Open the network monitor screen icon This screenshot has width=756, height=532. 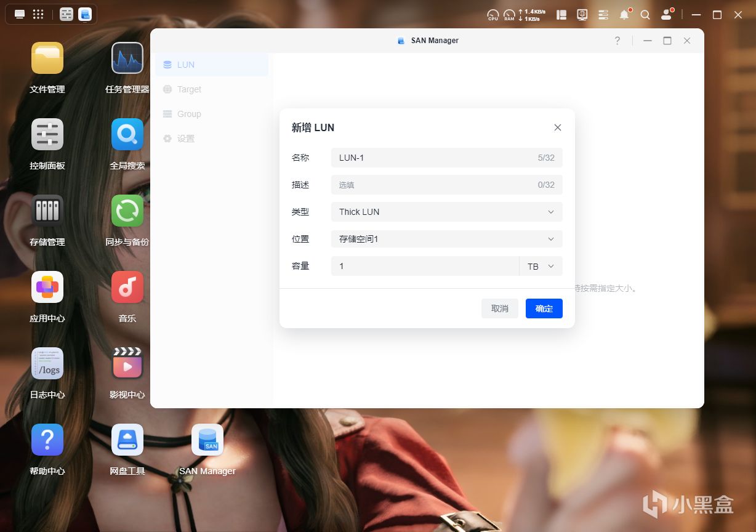582,14
